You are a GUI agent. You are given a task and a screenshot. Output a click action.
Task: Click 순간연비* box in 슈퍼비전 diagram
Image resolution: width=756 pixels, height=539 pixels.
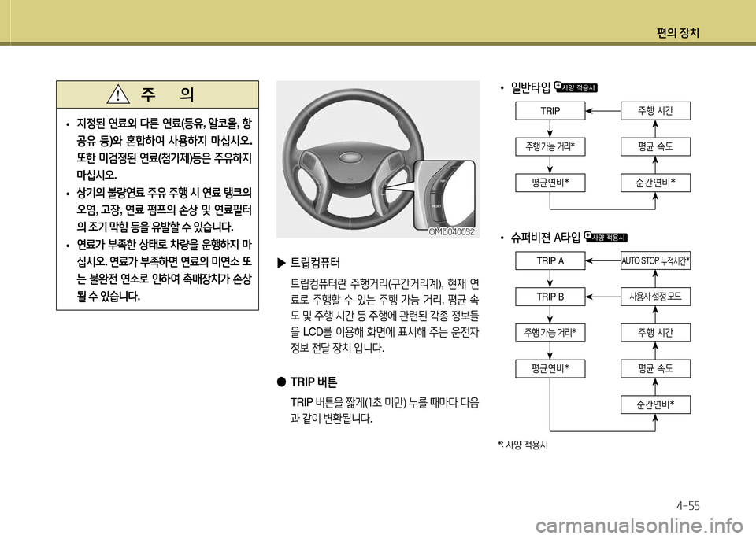click(x=655, y=404)
